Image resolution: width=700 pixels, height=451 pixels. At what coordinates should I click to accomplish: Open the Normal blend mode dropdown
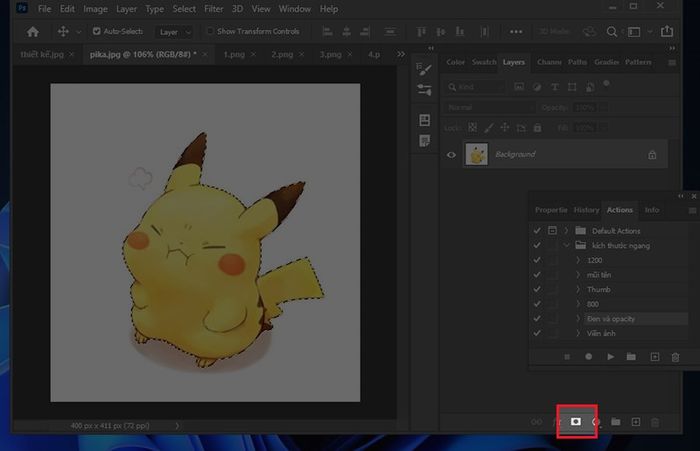pos(489,108)
